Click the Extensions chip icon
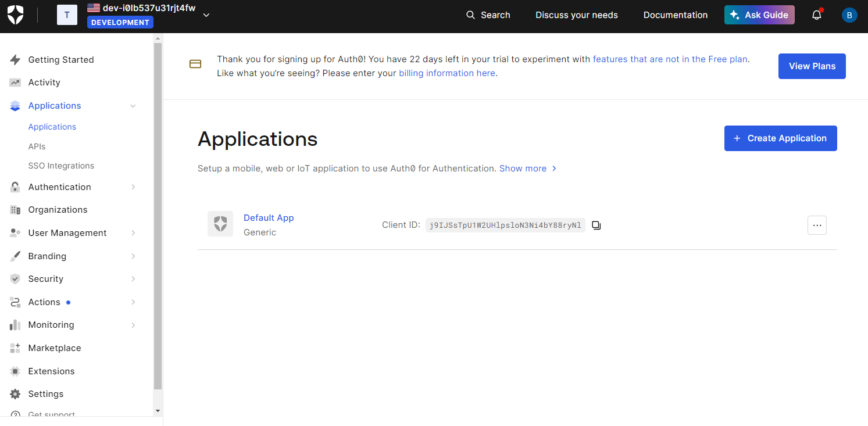The image size is (868, 426). (x=15, y=371)
